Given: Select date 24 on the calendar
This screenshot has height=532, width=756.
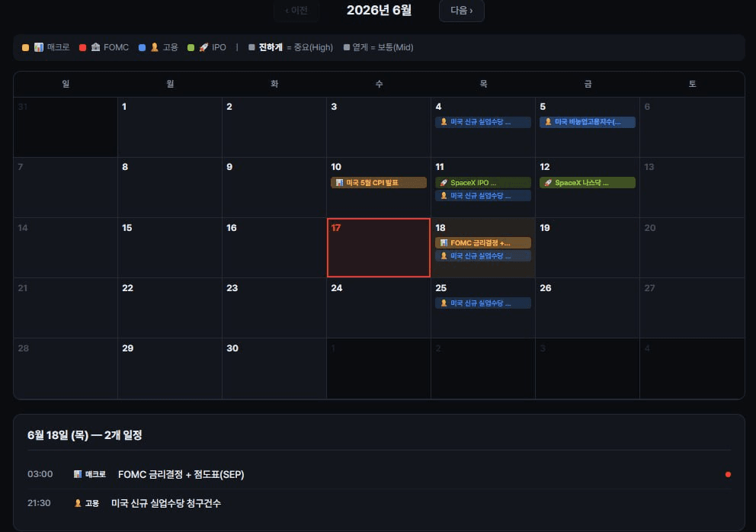Looking at the screenshot, I should point(379,308).
